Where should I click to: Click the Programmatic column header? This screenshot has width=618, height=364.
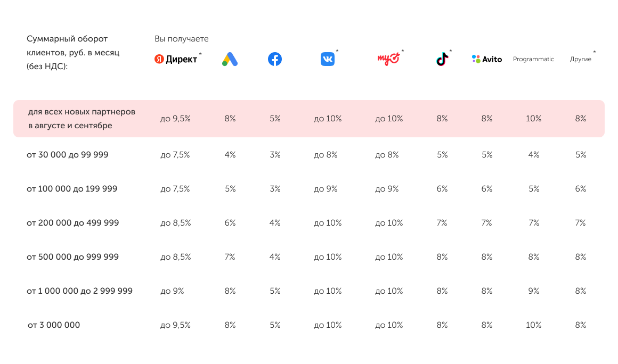click(x=533, y=59)
